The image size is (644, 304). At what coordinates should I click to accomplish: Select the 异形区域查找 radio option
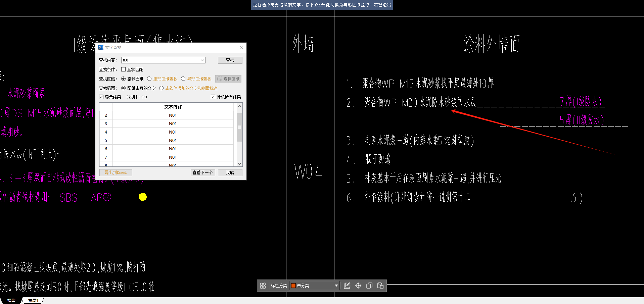(183, 79)
